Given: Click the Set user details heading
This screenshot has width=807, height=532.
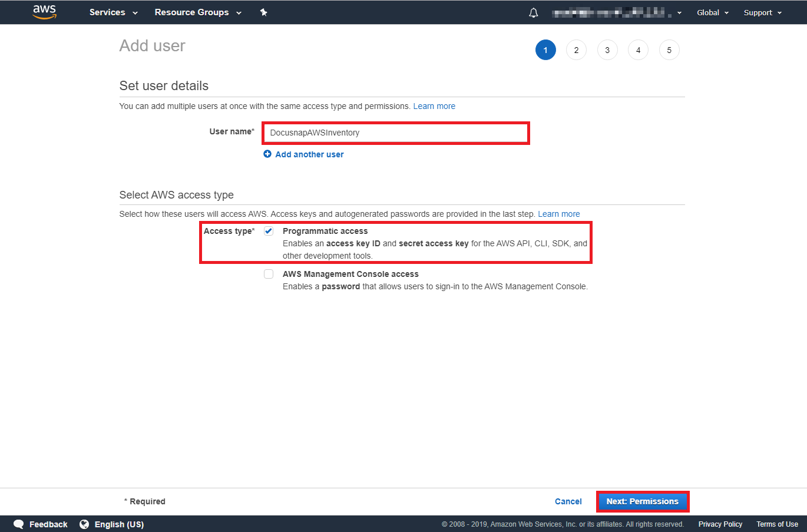Looking at the screenshot, I should [164, 86].
